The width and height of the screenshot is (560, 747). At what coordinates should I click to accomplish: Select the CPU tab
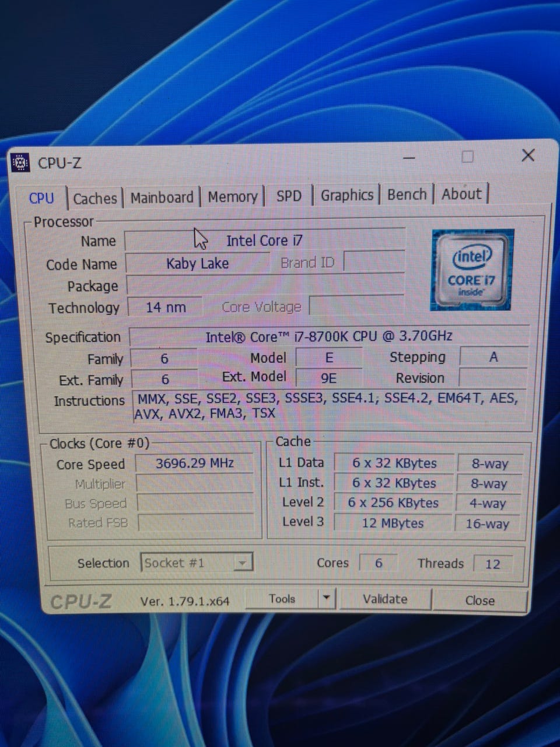tap(41, 198)
